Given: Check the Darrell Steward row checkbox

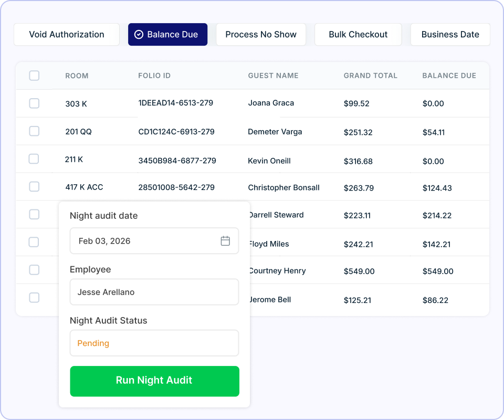Looking at the screenshot, I should point(34,214).
